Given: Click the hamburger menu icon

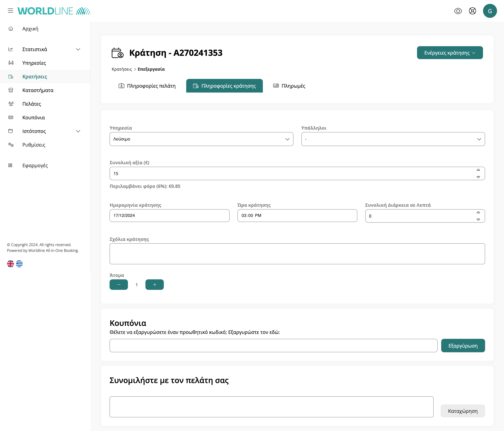Looking at the screenshot, I should click(x=10, y=11).
